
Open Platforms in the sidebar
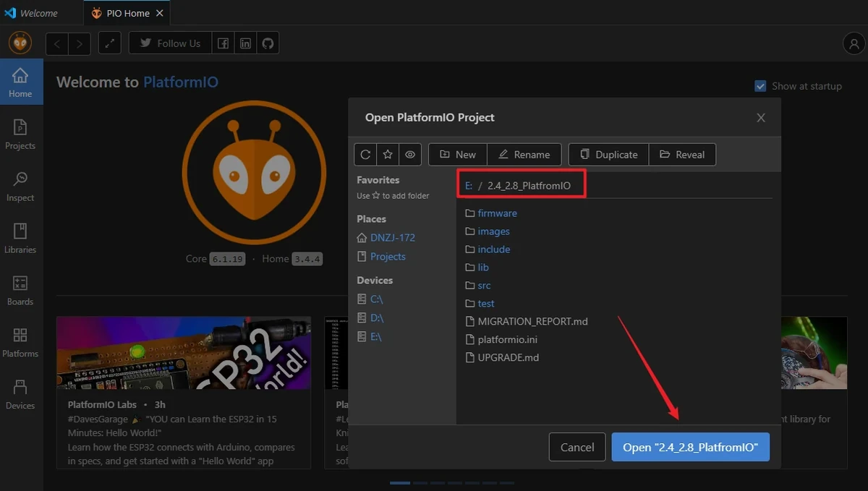pos(20,343)
